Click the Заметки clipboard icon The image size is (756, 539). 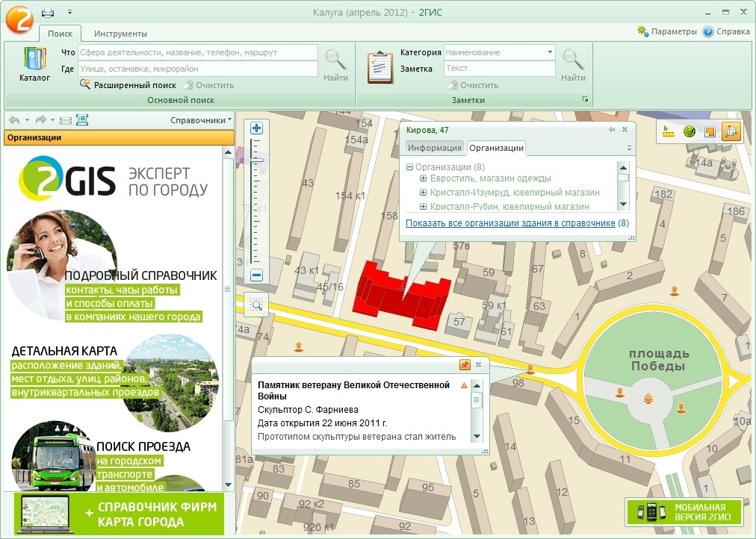380,66
